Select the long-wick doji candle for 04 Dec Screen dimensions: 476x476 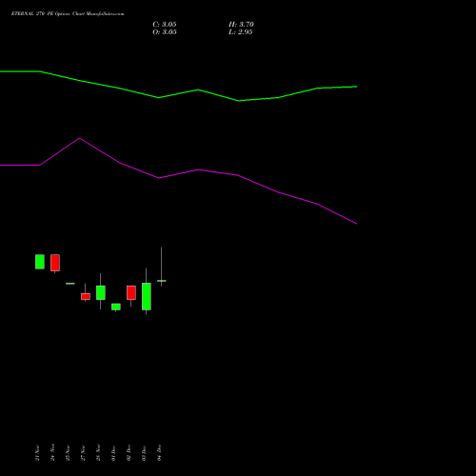[162, 281]
